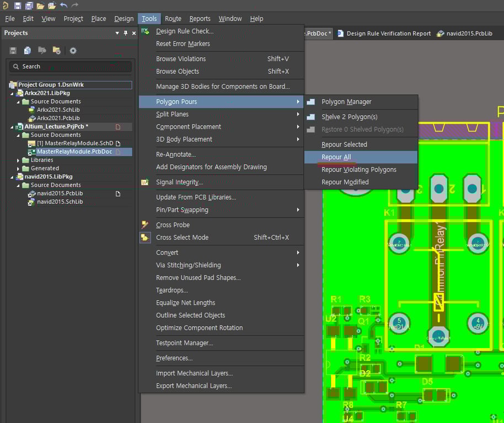Pin the Projects panel with the pushpin icon
This screenshot has height=423, width=504.
click(126, 33)
